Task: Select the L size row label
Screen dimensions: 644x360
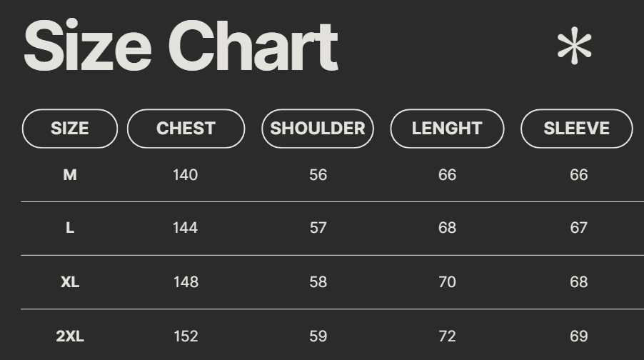Action: [x=70, y=228]
